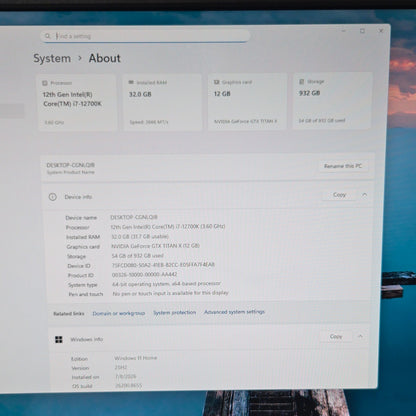Click the Graphics card icon
This screenshot has width=416, height=416.
tap(216, 82)
